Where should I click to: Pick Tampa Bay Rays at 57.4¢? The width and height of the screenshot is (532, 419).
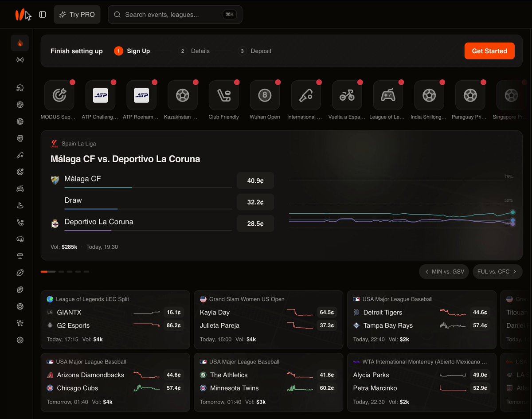480,325
